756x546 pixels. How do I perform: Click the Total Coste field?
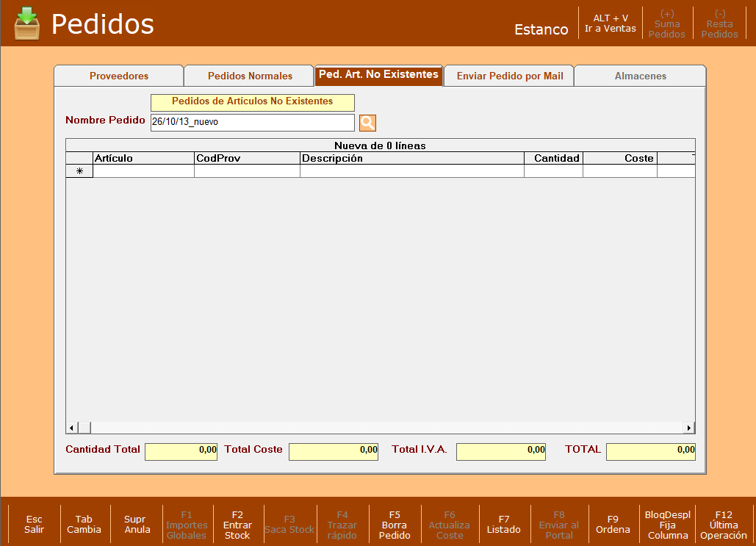(x=334, y=452)
